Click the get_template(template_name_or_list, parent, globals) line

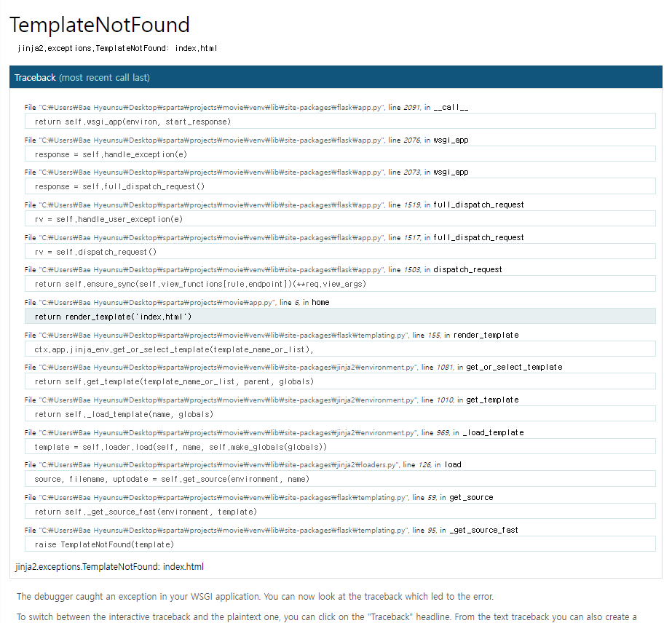pos(340,381)
